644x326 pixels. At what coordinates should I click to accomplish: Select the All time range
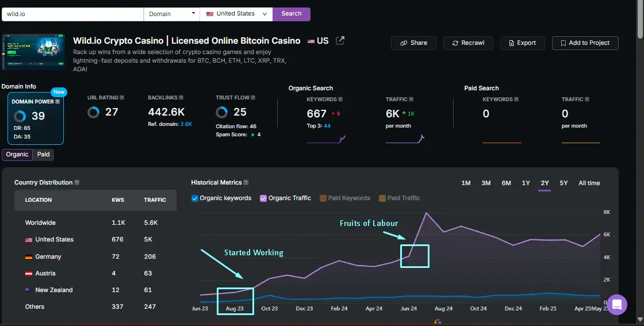[x=589, y=183]
